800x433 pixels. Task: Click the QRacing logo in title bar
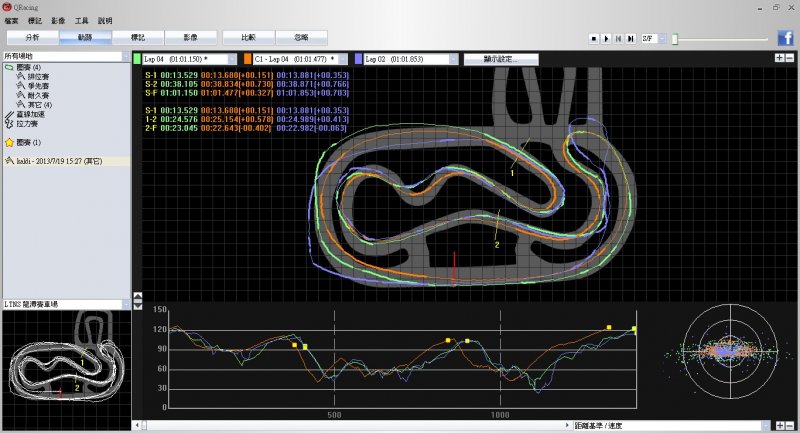(7, 7)
